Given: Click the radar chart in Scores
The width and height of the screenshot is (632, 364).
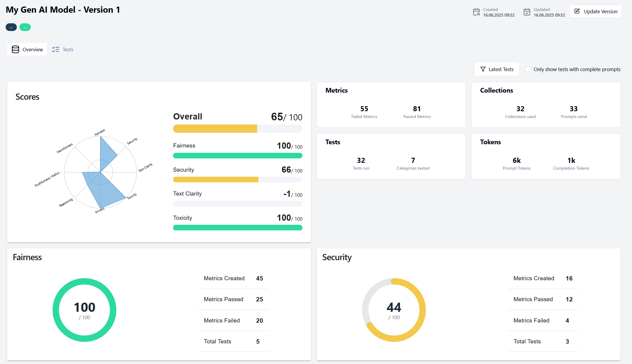Looking at the screenshot, I should click(100, 172).
